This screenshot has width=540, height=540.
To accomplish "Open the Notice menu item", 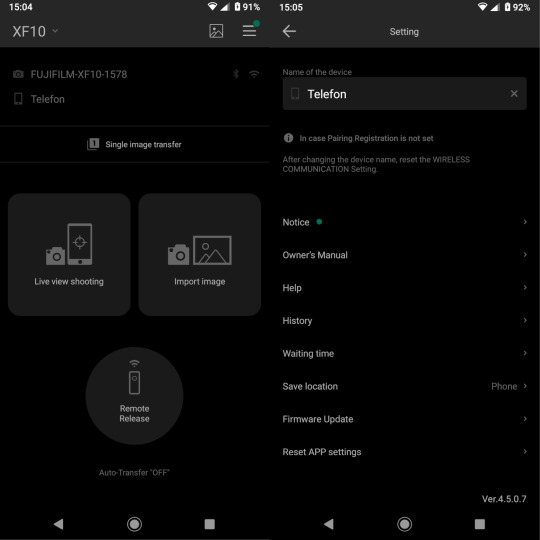I will tap(404, 222).
